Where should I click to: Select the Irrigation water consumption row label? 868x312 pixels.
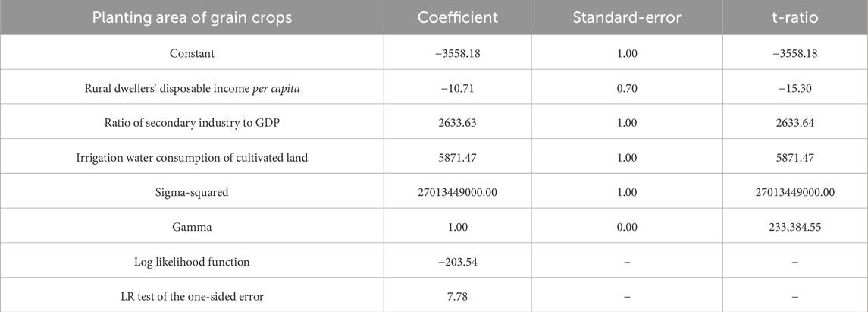click(192, 158)
